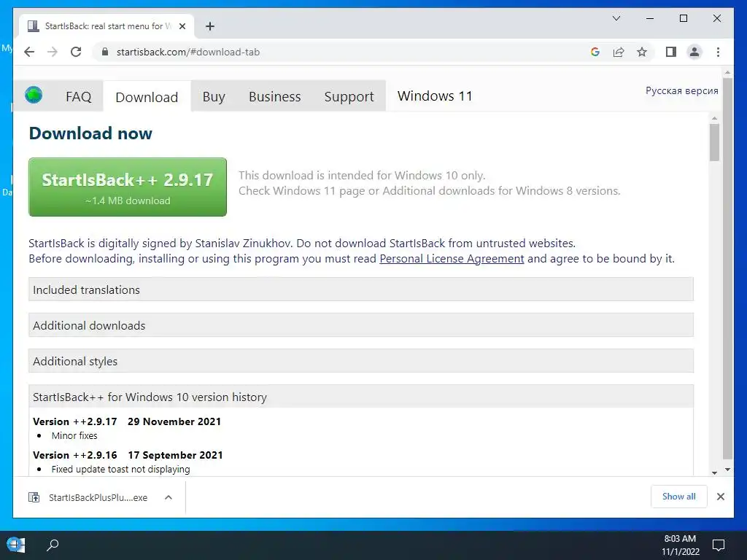Click Show all downloads
Viewport: 747px width, 560px height.
click(x=679, y=497)
